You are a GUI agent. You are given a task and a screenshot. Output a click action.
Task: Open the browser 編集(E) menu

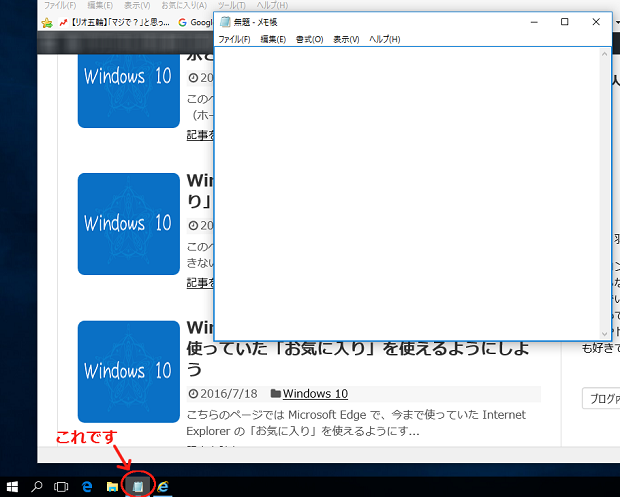100,5
